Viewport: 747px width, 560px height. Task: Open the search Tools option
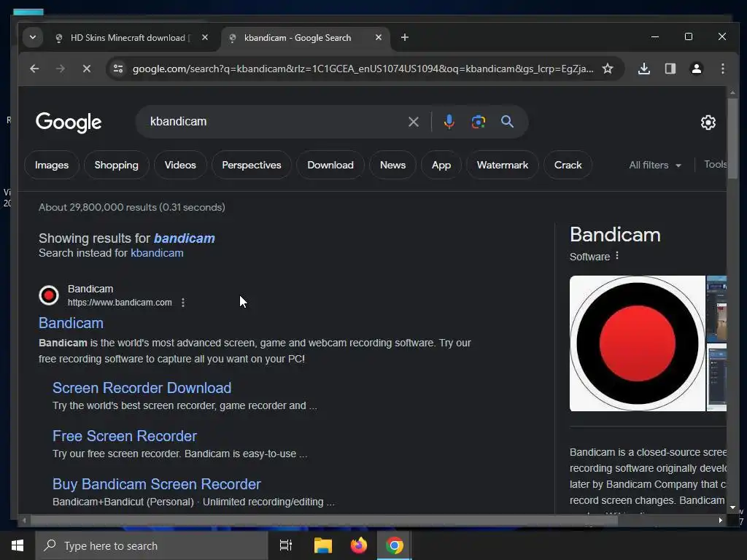pyautogui.click(x=715, y=164)
